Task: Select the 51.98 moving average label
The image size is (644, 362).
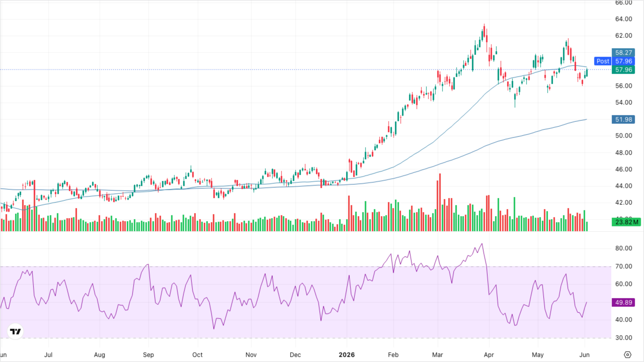Action: 623,119
